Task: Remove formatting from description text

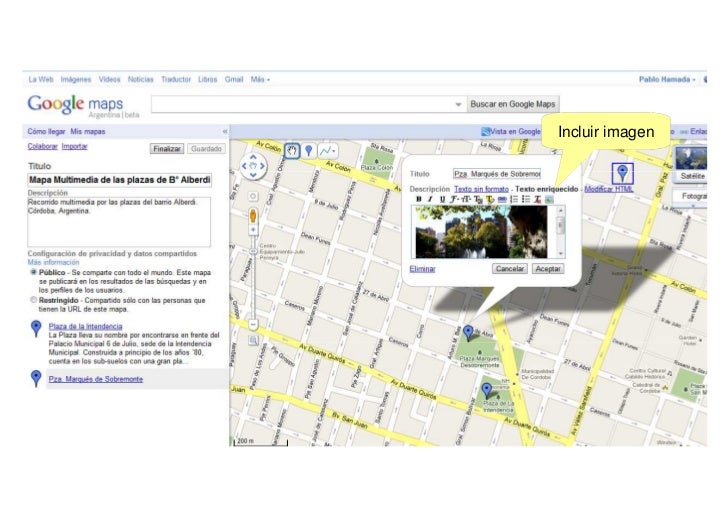Action: [x=538, y=200]
